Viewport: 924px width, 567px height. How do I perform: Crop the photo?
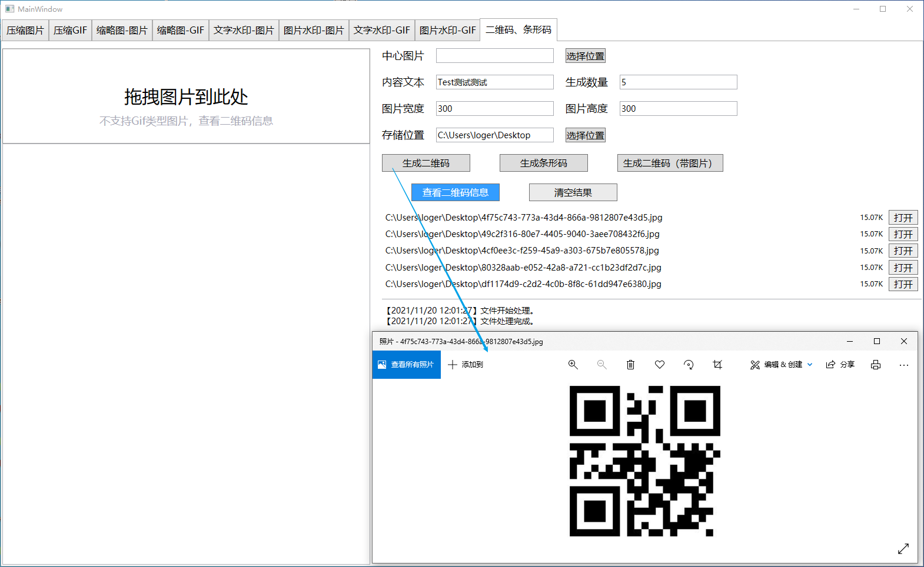(717, 365)
